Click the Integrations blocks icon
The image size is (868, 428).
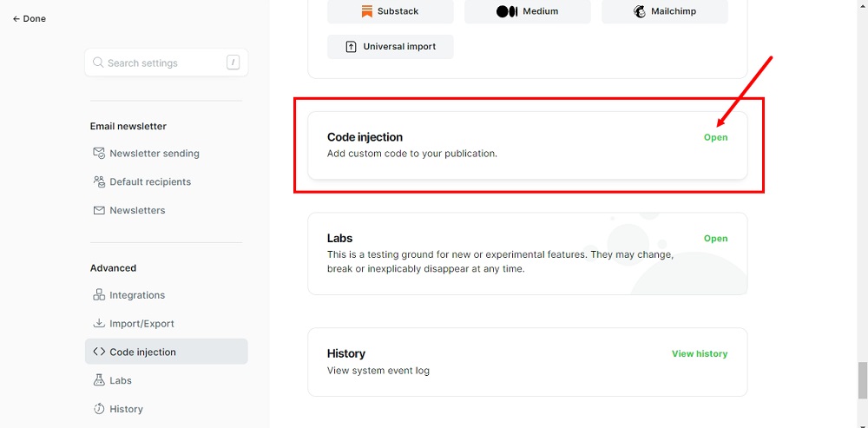(99, 294)
